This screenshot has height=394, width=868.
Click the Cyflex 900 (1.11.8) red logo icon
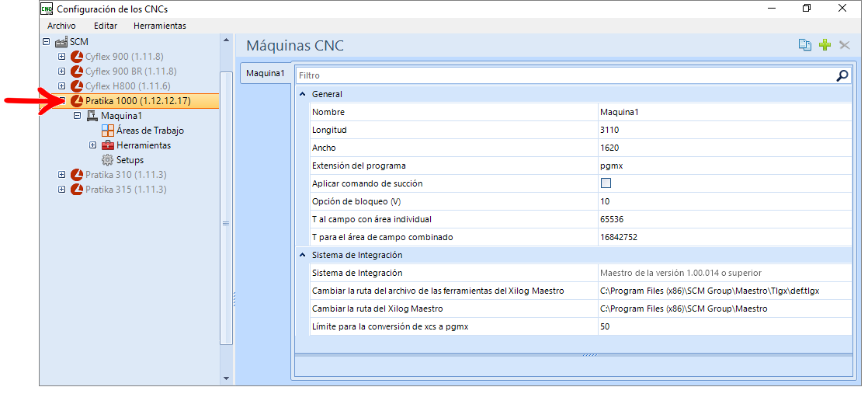tap(77, 57)
